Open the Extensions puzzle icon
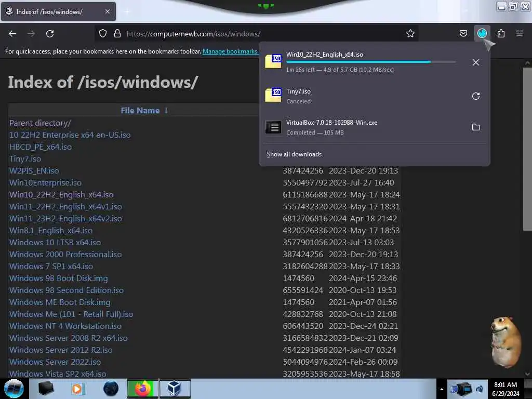532x399 pixels. 501,33
